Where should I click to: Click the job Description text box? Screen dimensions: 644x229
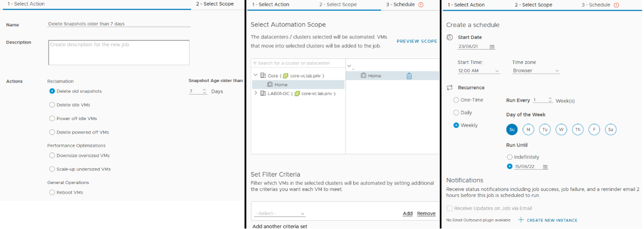coord(119,53)
